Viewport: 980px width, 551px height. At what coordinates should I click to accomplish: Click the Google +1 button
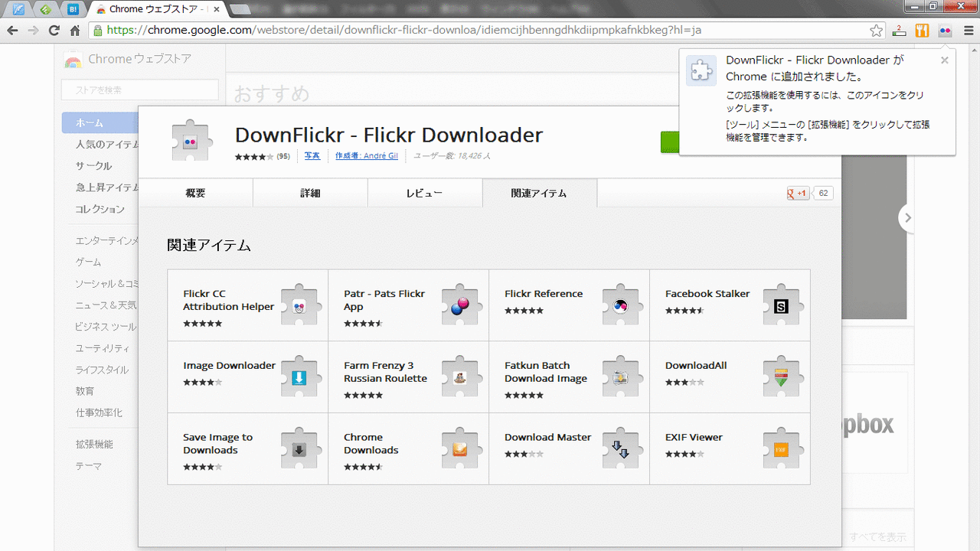[x=799, y=193]
